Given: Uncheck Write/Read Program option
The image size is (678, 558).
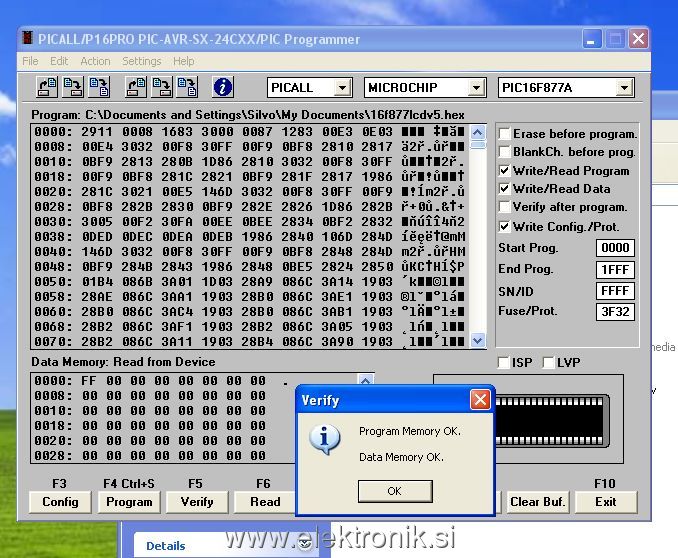Looking at the screenshot, I should pyautogui.click(x=504, y=170).
